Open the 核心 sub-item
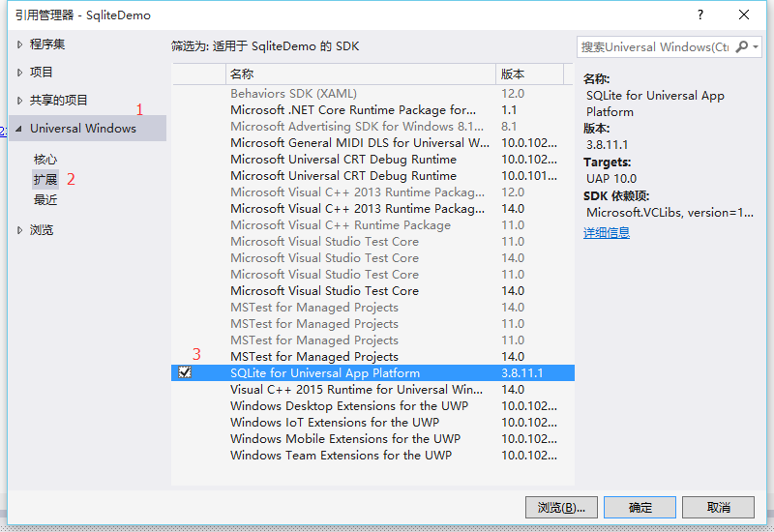The height and width of the screenshot is (532, 774). click(x=45, y=160)
